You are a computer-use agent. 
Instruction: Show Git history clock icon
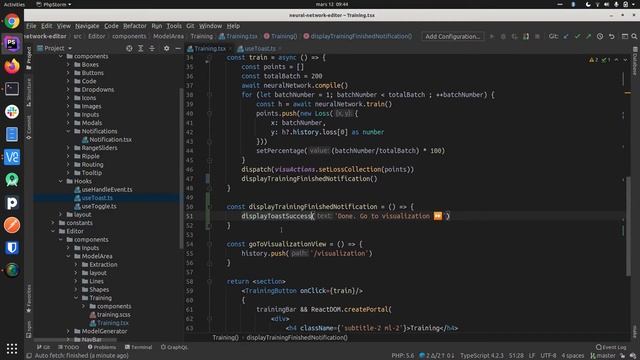[x=600, y=36]
